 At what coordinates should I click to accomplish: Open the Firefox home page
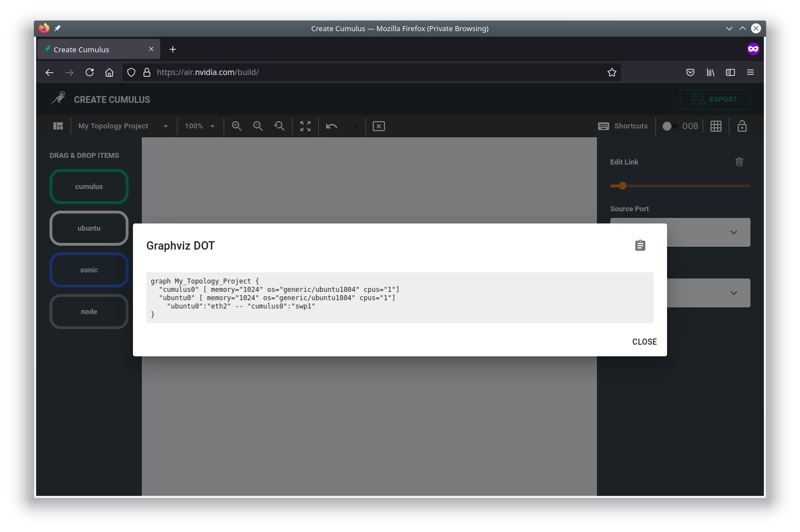[110, 72]
